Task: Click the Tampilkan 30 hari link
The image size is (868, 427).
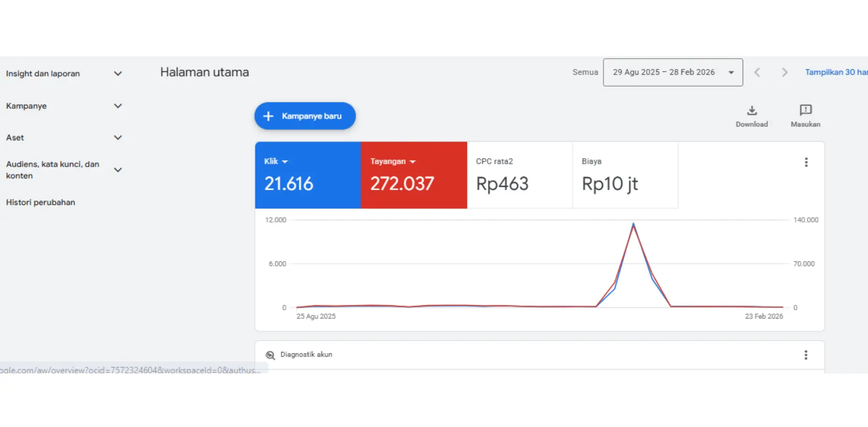Action: click(x=836, y=72)
